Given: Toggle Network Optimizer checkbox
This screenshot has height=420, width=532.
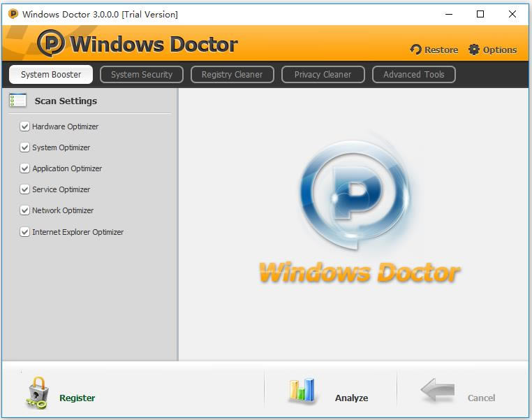Looking at the screenshot, I should click(24, 210).
